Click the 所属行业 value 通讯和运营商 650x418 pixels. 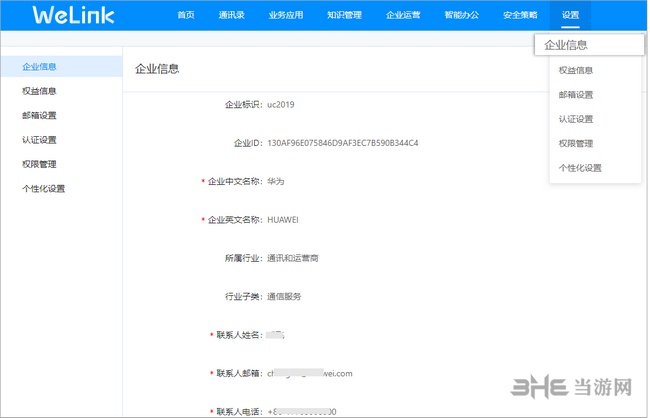coord(293,258)
